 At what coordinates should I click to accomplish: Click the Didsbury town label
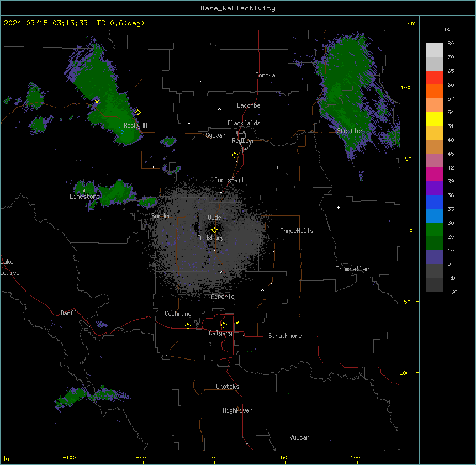click(211, 238)
